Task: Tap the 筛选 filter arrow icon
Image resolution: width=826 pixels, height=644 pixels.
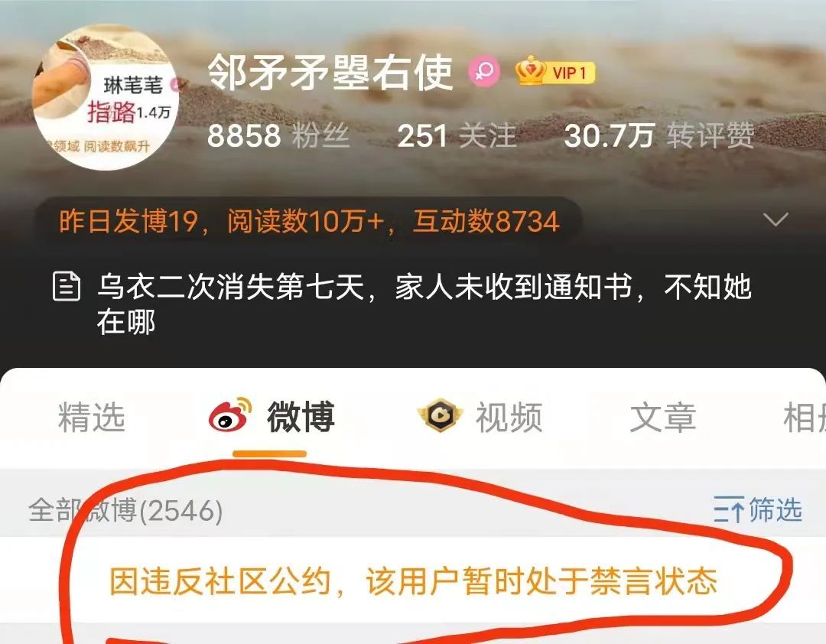Action: click(x=729, y=509)
